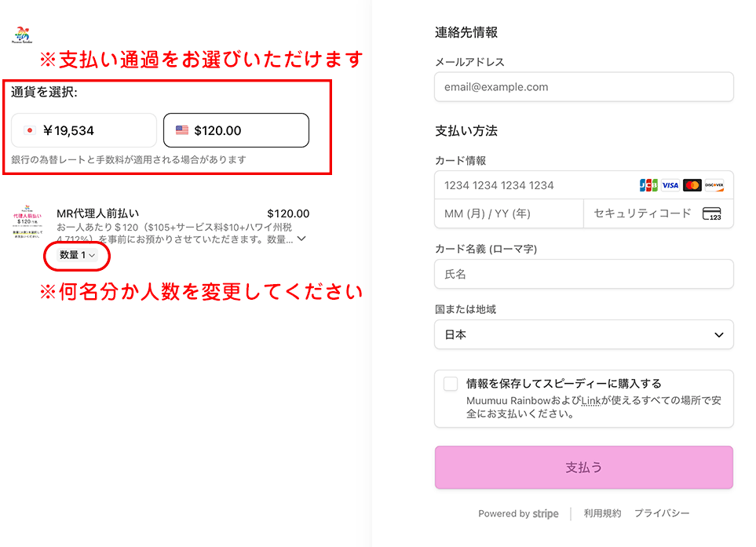The width and height of the screenshot is (756, 547).
Task: Click the Muumuu Rainbow logo icon
Action: click(x=21, y=35)
